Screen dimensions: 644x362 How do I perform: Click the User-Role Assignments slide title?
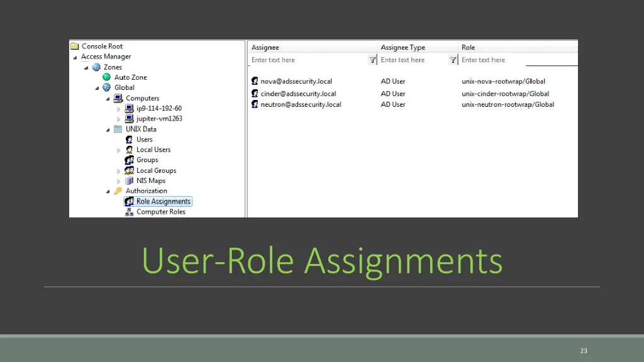(x=322, y=261)
